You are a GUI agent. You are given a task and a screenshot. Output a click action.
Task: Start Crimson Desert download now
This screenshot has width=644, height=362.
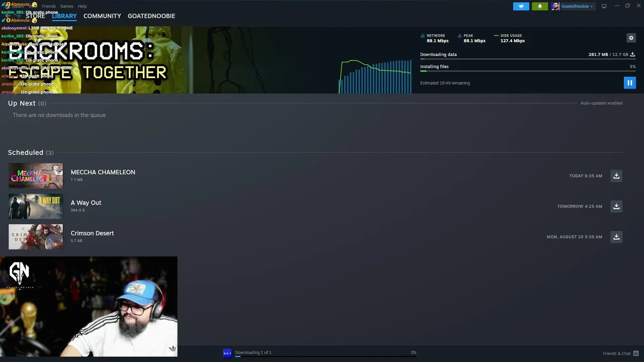(x=616, y=237)
